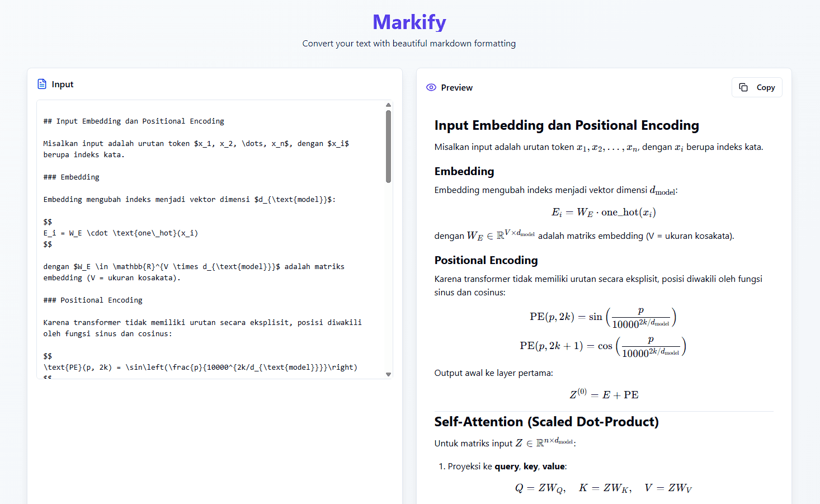Viewport: 820px width, 504px height.
Task: Click the 'Input' panel label
Action: pyautogui.click(x=63, y=84)
